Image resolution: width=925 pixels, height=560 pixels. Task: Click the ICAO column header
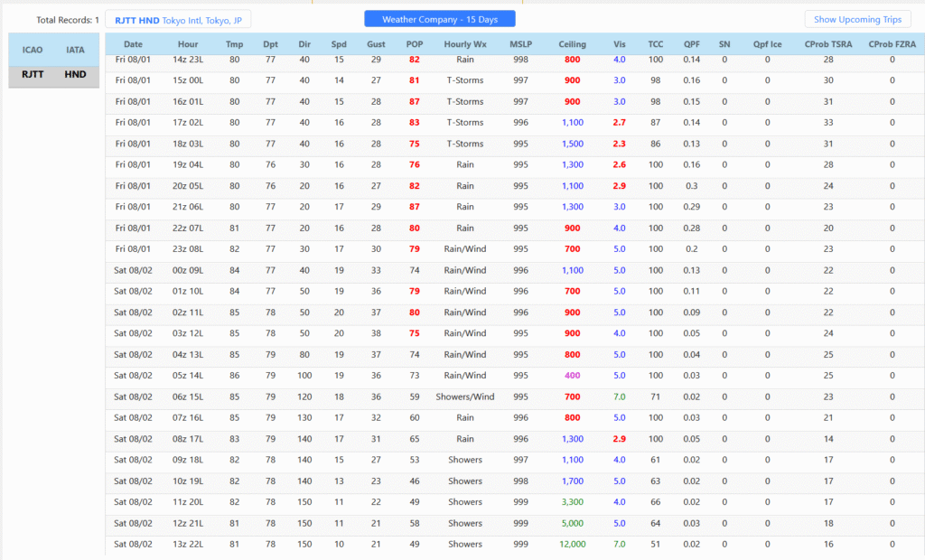[33, 50]
